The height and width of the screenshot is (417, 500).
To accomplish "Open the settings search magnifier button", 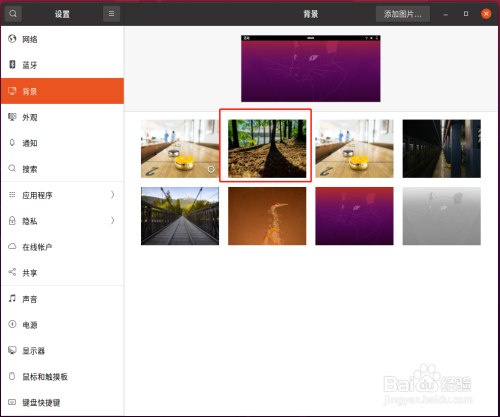I will tap(13, 14).
